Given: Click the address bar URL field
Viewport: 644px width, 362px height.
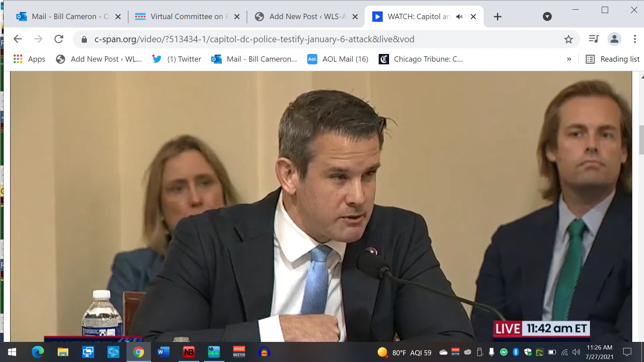Looking at the screenshot, I should 255,39.
